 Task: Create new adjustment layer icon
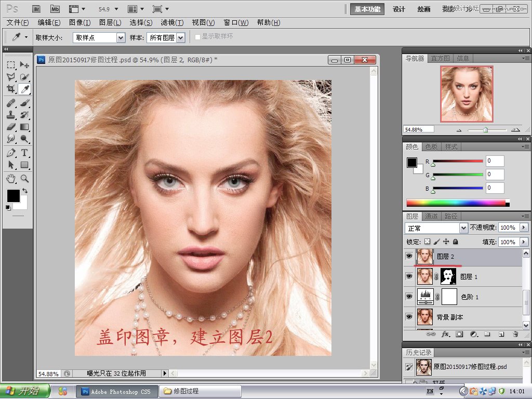pos(474,334)
